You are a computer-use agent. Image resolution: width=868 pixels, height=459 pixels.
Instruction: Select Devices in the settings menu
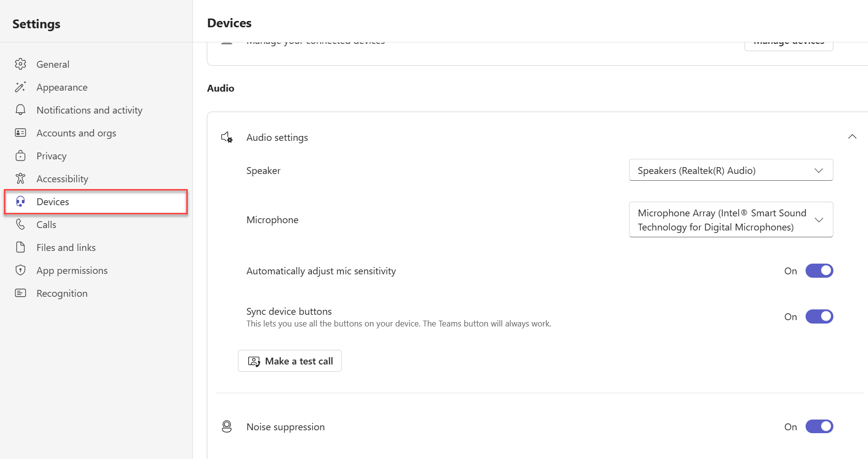coord(53,202)
